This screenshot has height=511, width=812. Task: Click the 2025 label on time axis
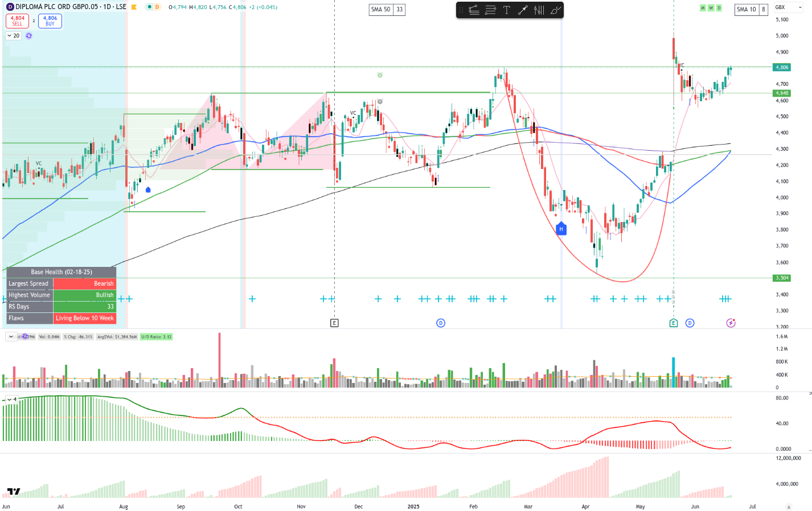tap(413, 506)
